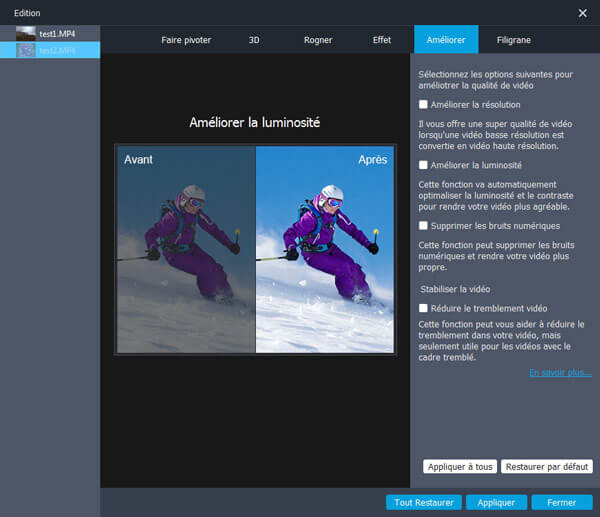This screenshot has height=517, width=600.
Task: Open the Filigrane tab
Action: pos(514,41)
